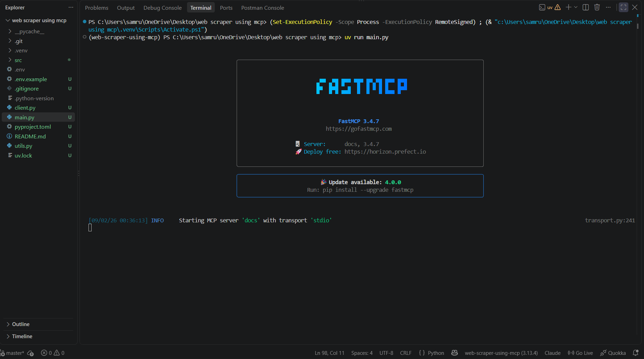Viewport: 644px width, 359px height.
Task: Change end of line sequence CRLF
Action: click(x=406, y=353)
